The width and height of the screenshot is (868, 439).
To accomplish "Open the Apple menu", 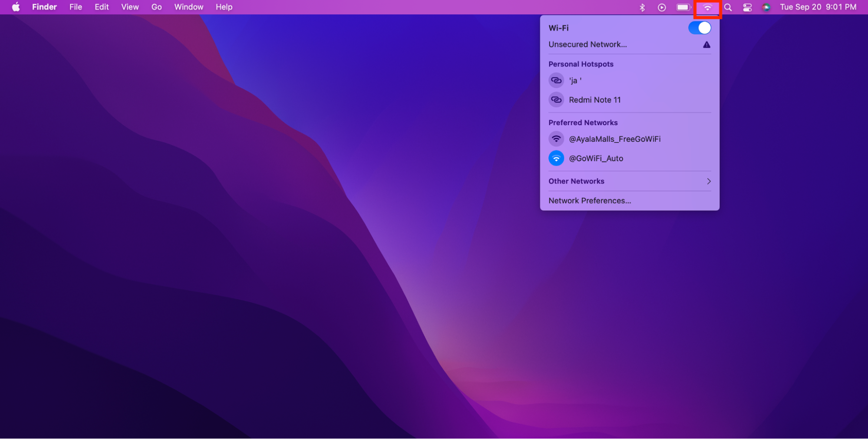I will [x=16, y=7].
